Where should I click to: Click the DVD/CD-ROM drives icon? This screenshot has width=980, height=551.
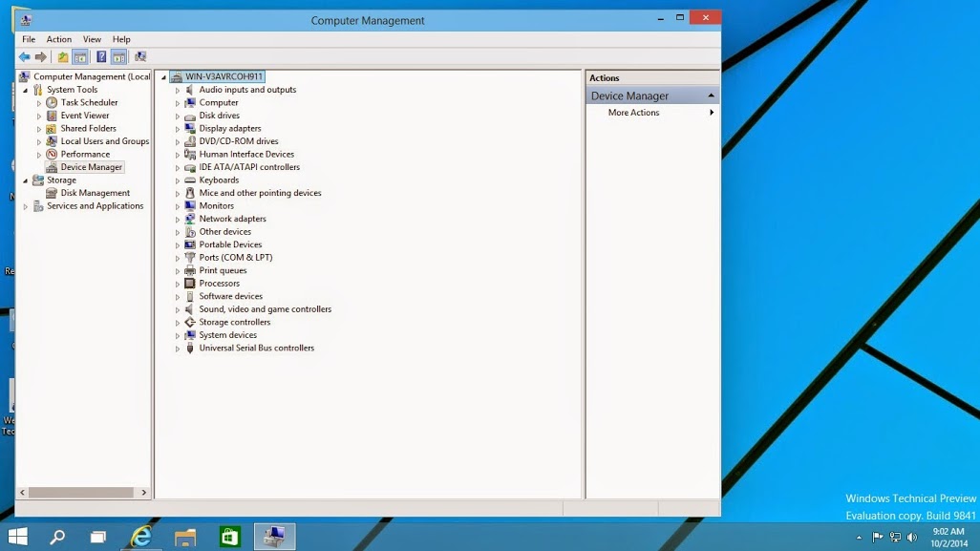click(190, 141)
